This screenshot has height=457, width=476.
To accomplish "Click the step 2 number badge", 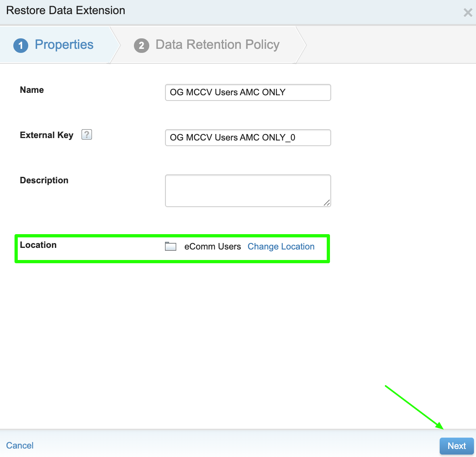I will 142,46.
